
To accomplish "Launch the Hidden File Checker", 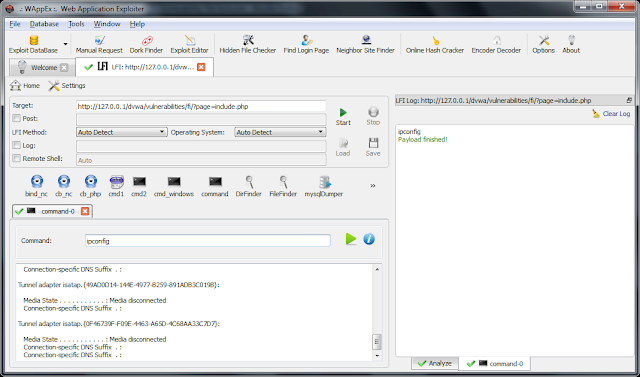I will (x=248, y=44).
